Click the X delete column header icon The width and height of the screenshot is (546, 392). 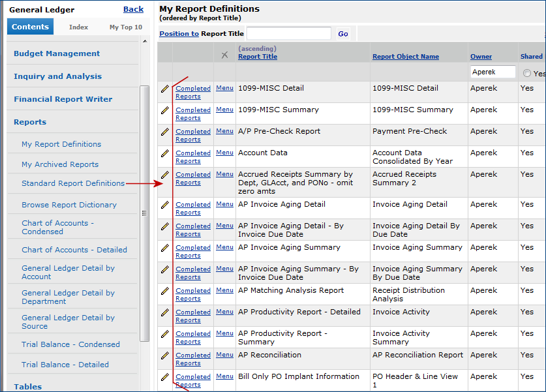click(x=224, y=55)
